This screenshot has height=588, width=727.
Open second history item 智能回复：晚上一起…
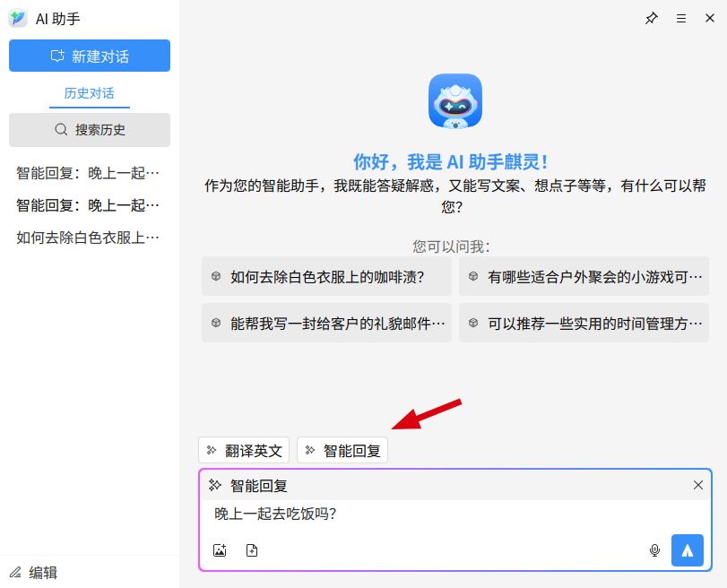click(88, 205)
